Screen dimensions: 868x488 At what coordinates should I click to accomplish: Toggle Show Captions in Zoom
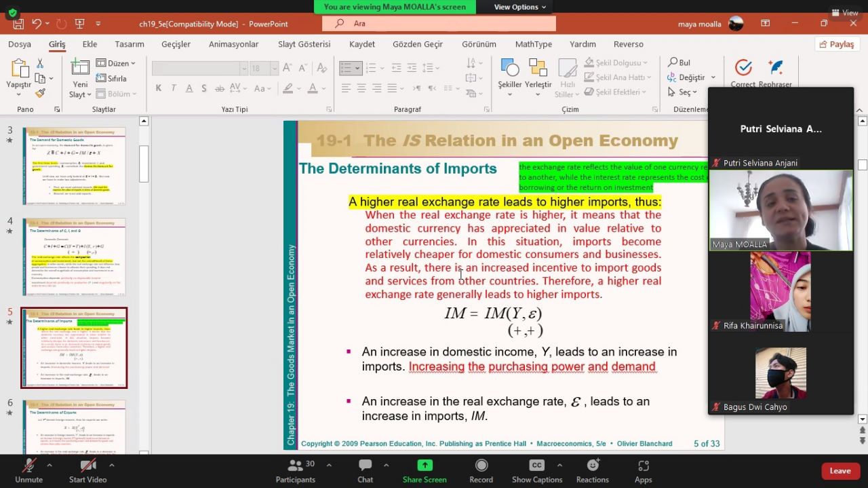pos(536,470)
